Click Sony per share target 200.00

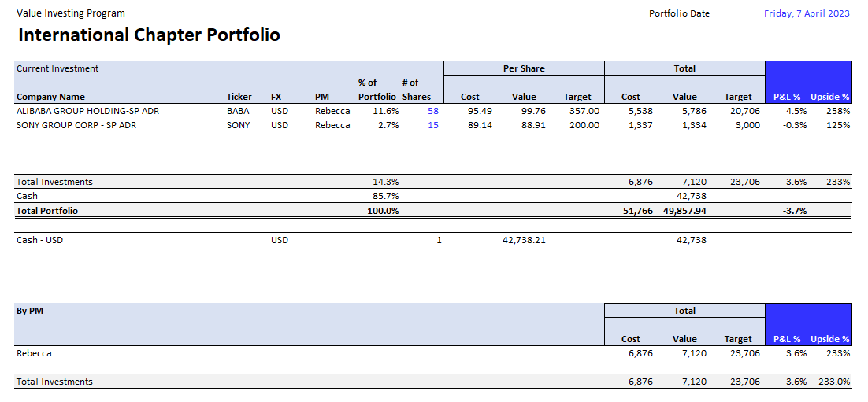(584, 125)
